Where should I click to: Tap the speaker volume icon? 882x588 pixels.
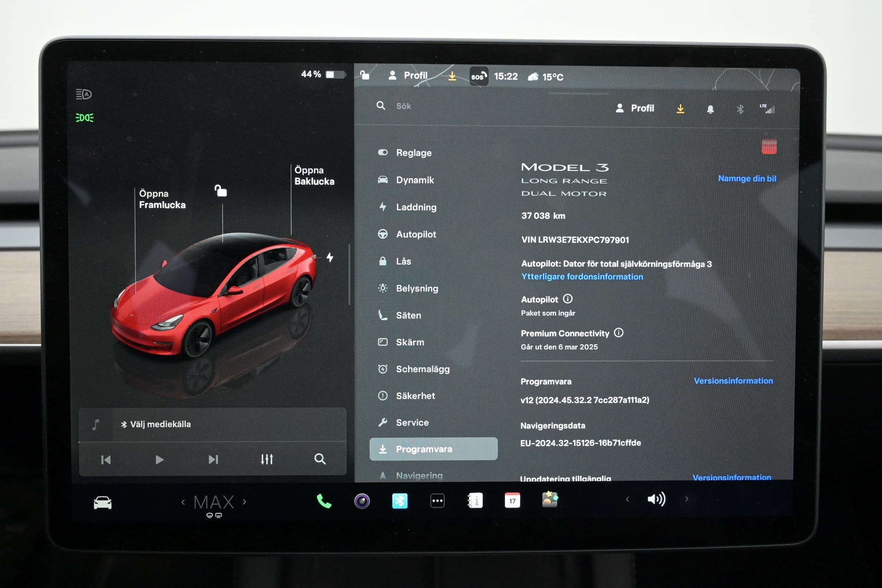(656, 499)
